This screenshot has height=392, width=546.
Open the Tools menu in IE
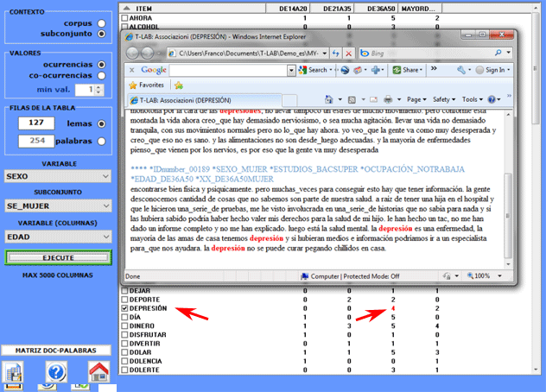point(473,99)
